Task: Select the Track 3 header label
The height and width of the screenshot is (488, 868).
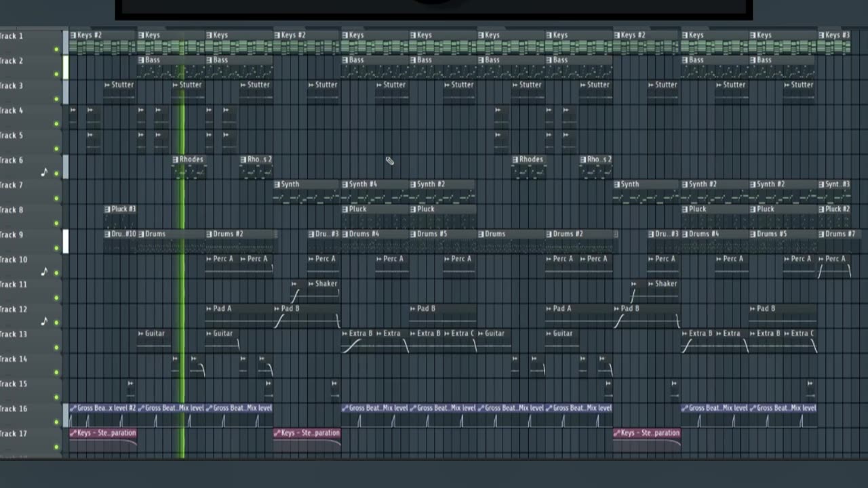Action: pyautogui.click(x=12, y=86)
